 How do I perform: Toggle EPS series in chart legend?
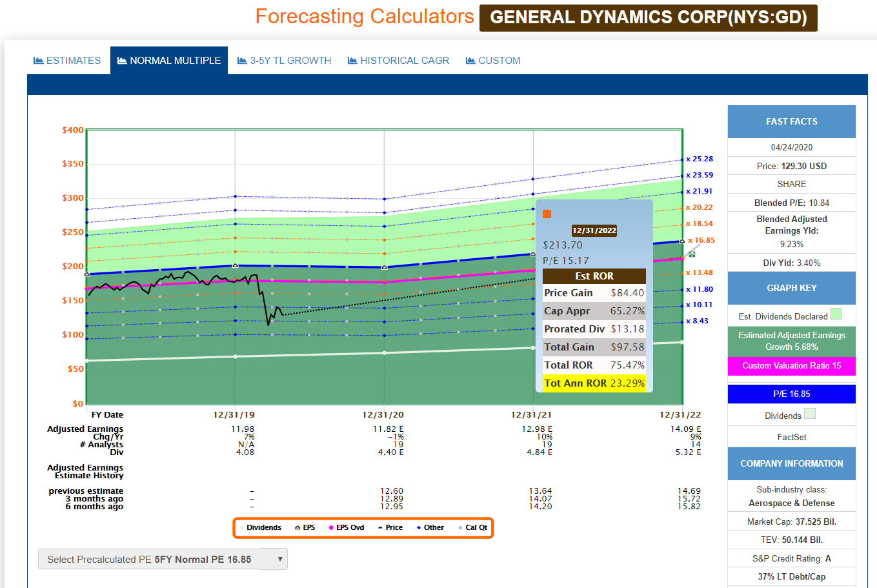point(305,527)
